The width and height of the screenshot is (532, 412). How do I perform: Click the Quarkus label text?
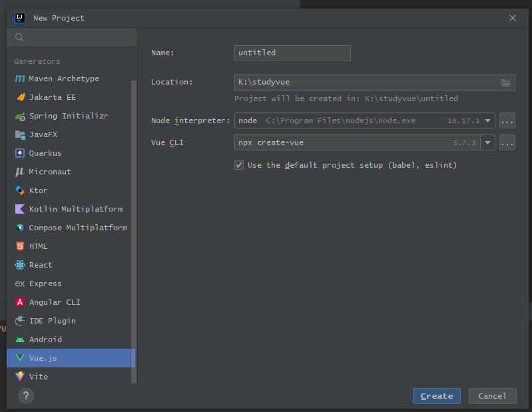45,153
